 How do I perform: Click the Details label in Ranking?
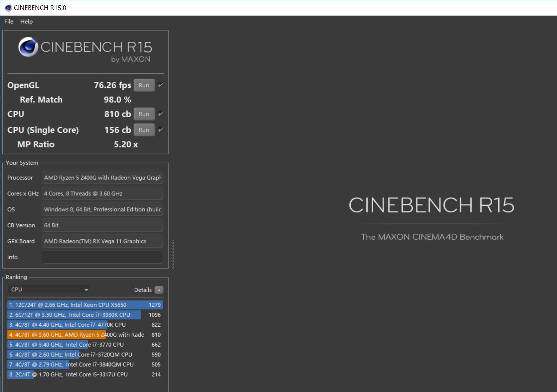click(x=143, y=290)
